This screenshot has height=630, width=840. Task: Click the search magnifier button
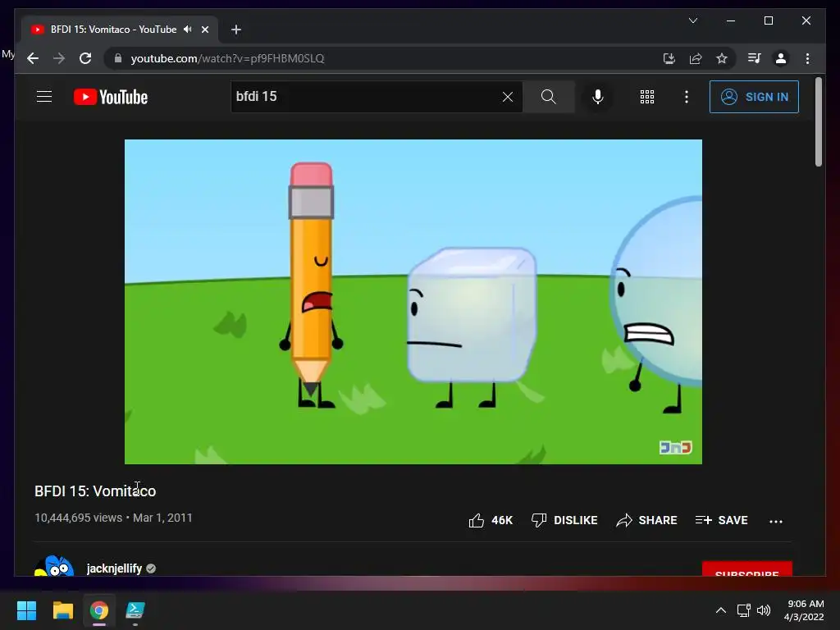click(548, 97)
